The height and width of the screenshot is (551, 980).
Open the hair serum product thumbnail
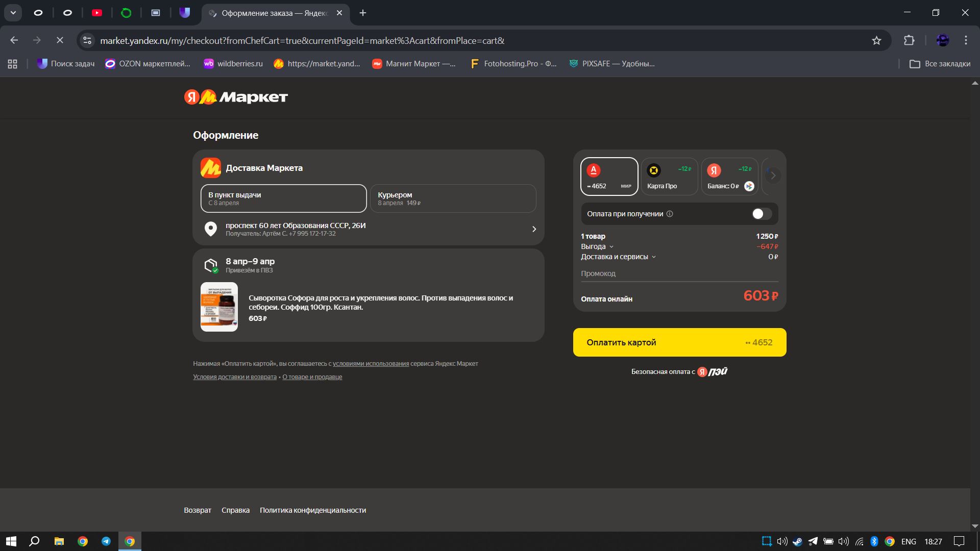[x=219, y=307]
